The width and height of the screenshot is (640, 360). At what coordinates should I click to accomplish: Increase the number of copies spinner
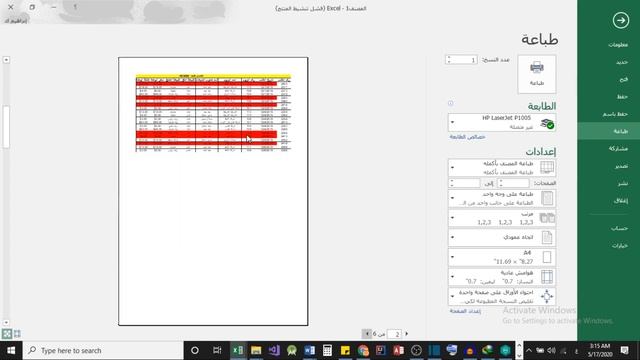[449, 58]
